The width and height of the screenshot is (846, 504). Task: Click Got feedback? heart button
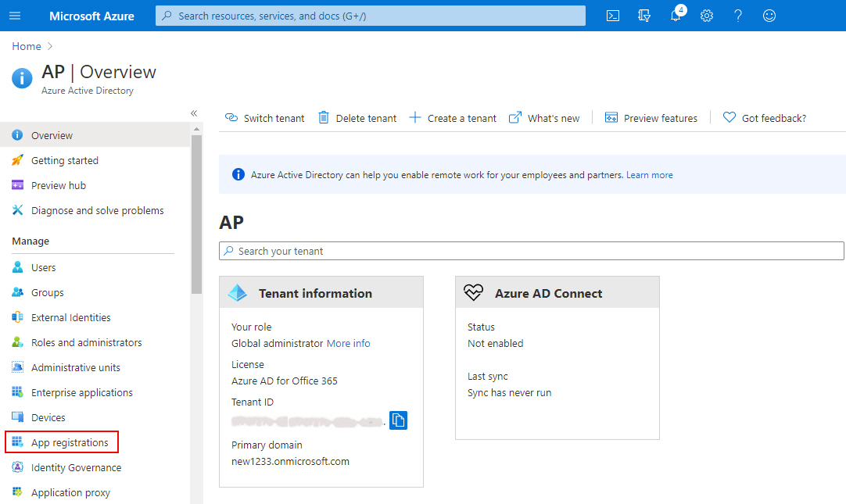click(x=765, y=118)
